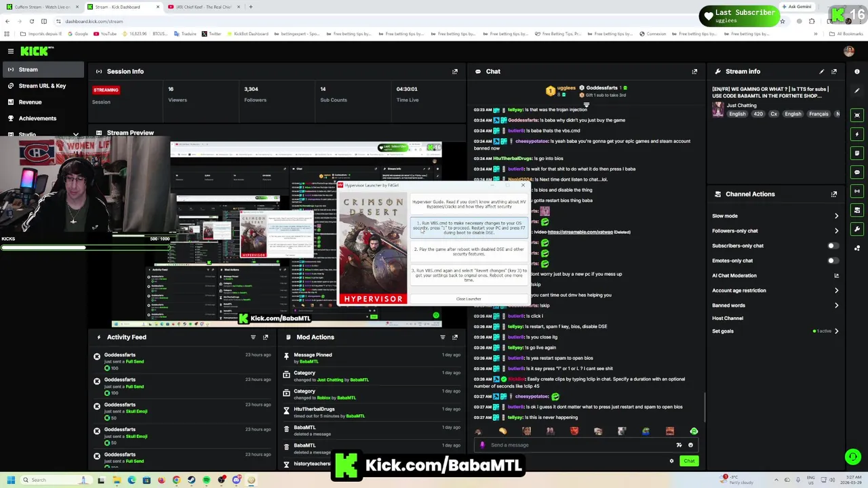
Task: Click Host Channel action
Action: tap(728, 319)
